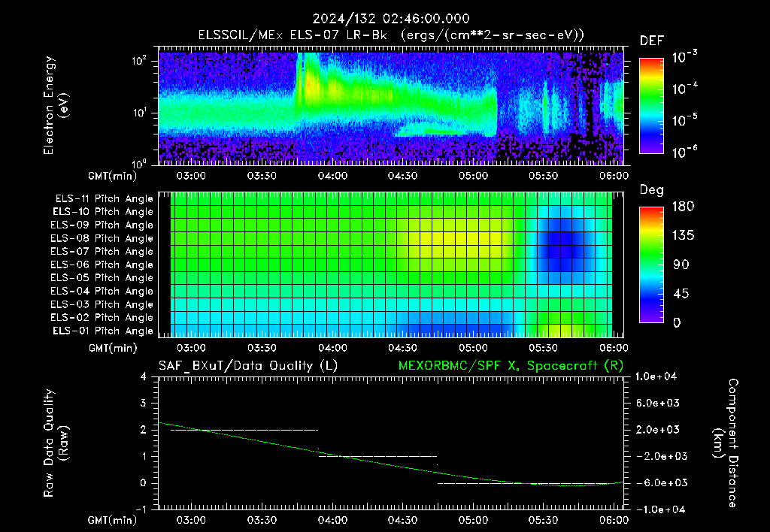770x532 pixels.
Task: Click the GMT(min) label under pitch angle plot
Action: coord(113,348)
